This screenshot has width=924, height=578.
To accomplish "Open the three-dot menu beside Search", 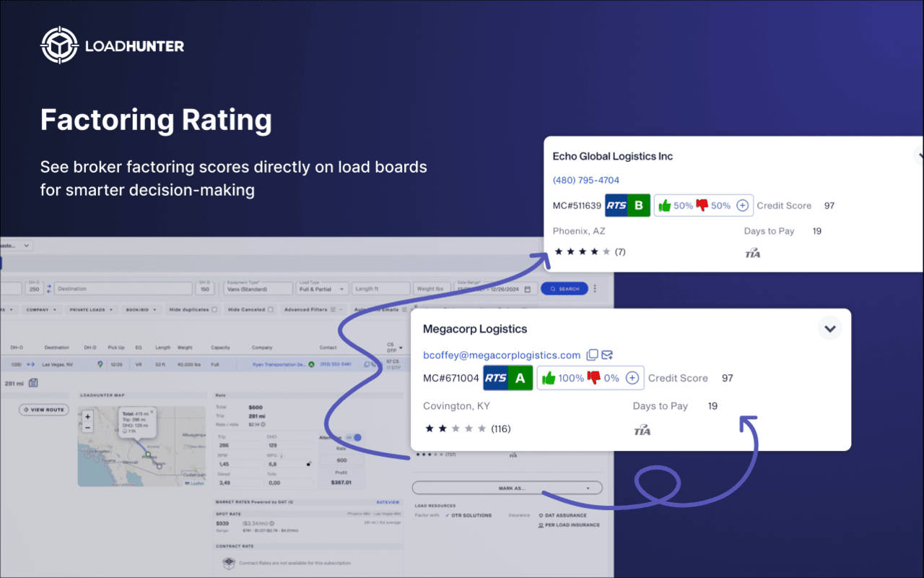I will click(x=595, y=289).
